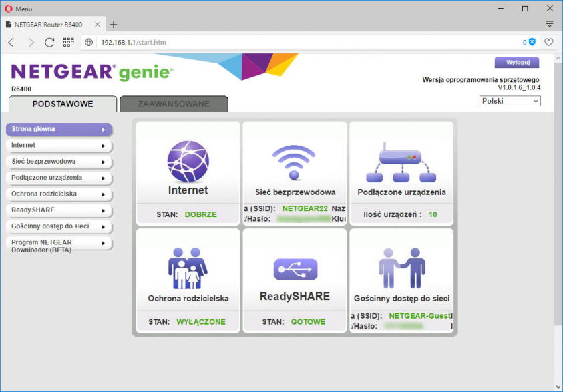Open the Polski language dropdown
Screen dimensions: 563x392
click(x=510, y=100)
